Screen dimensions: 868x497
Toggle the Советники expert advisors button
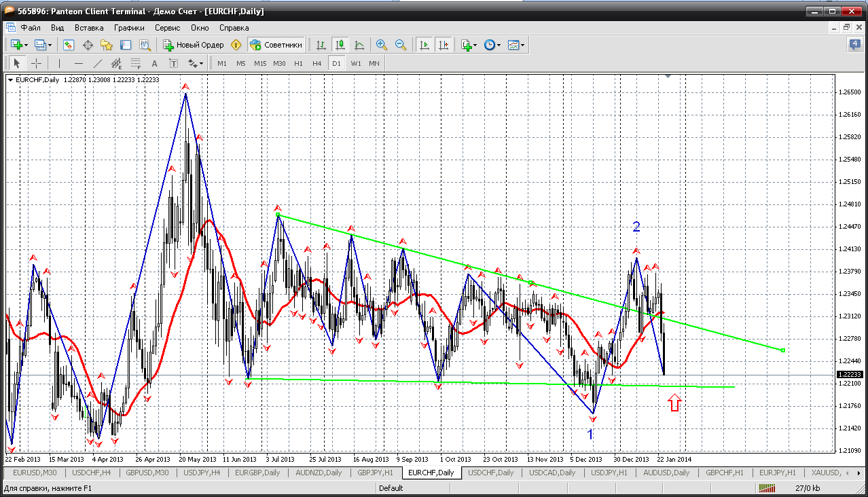coord(276,45)
